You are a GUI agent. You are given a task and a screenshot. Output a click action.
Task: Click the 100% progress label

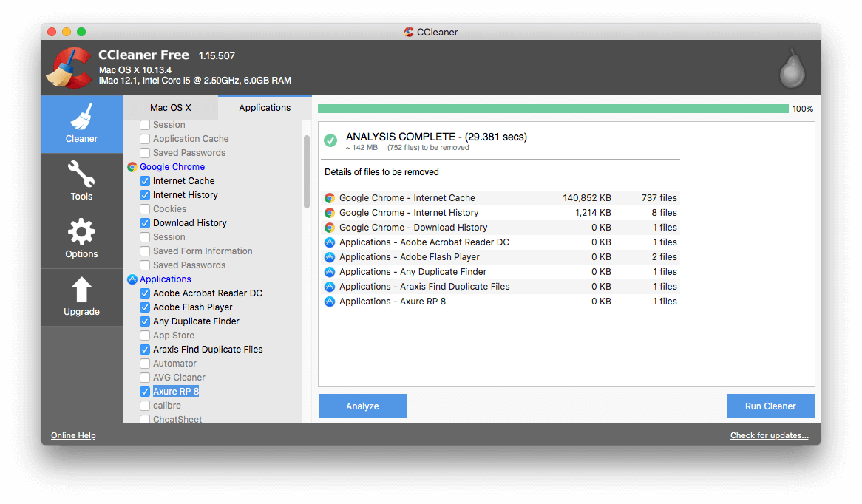(803, 109)
